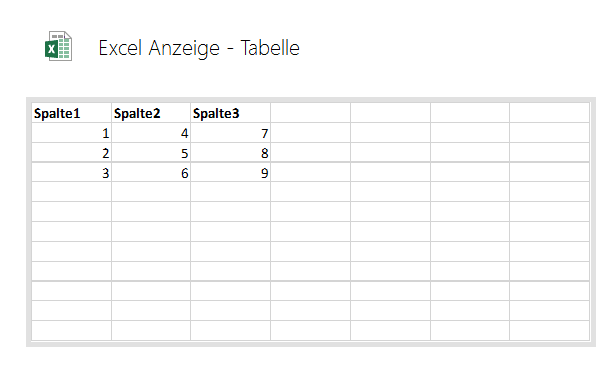
Task: Select the empty header cell next to Spalte3
Action: pos(311,113)
